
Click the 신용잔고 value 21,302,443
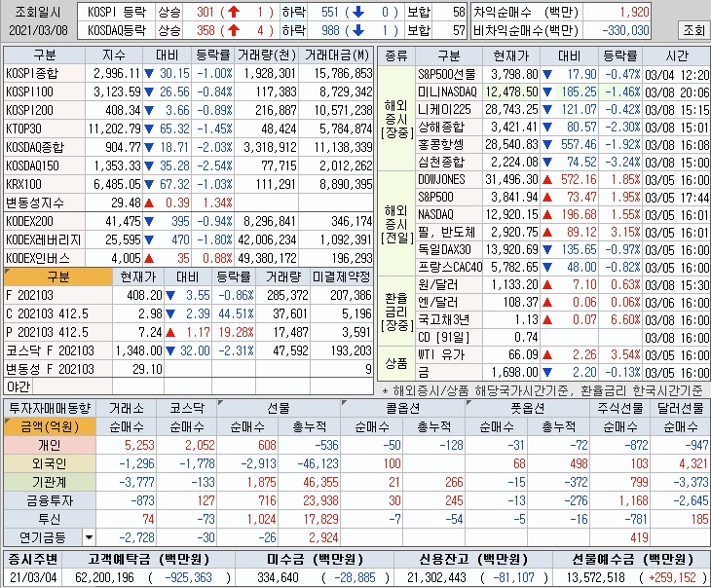click(436, 577)
